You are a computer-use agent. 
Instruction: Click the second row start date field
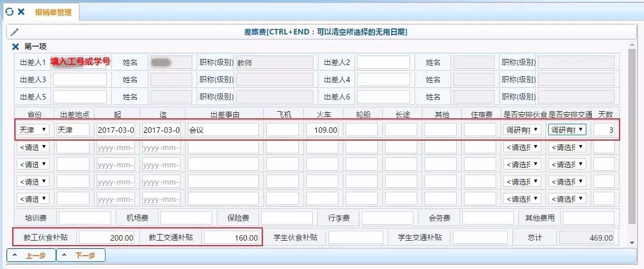116,147
